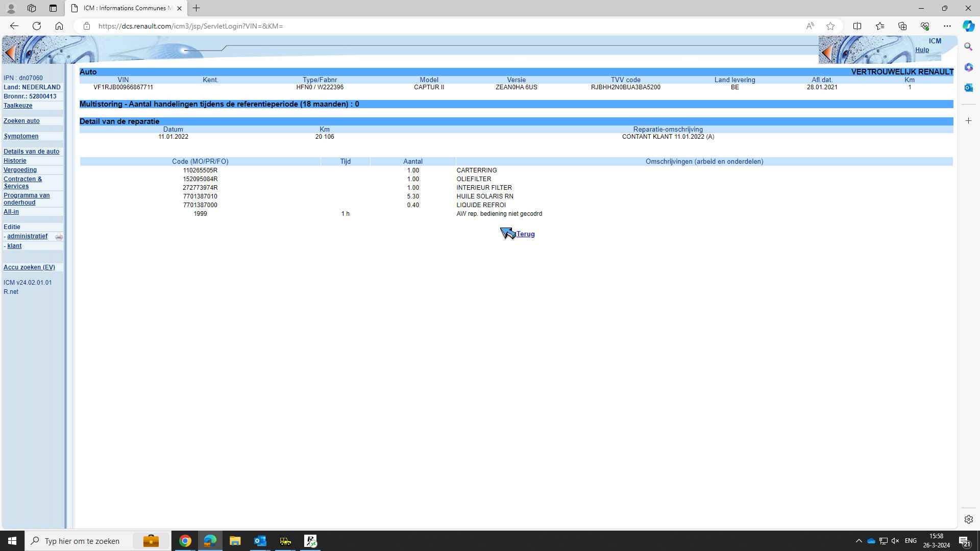The width and height of the screenshot is (980, 551).
Task: Click the Taalkeuze language menu item
Action: point(17,105)
